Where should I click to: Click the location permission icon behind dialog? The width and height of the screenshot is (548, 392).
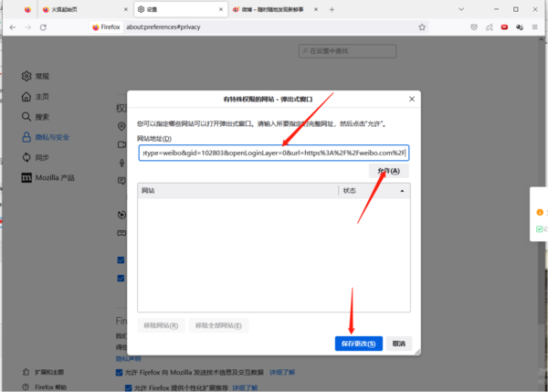[121, 126]
